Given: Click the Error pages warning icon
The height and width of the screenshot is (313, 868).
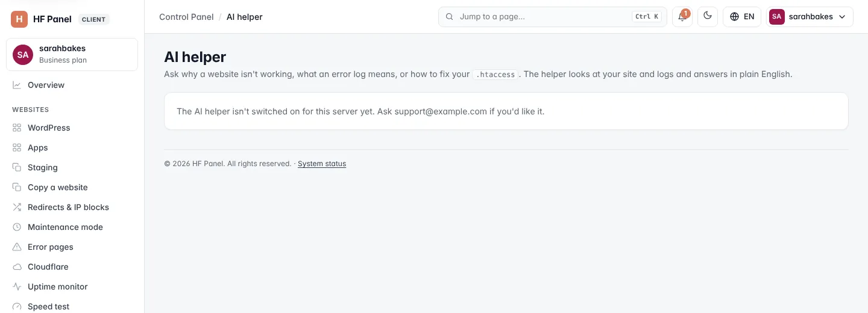Looking at the screenshot, I should pyautogui.click(x=17, y=247).
